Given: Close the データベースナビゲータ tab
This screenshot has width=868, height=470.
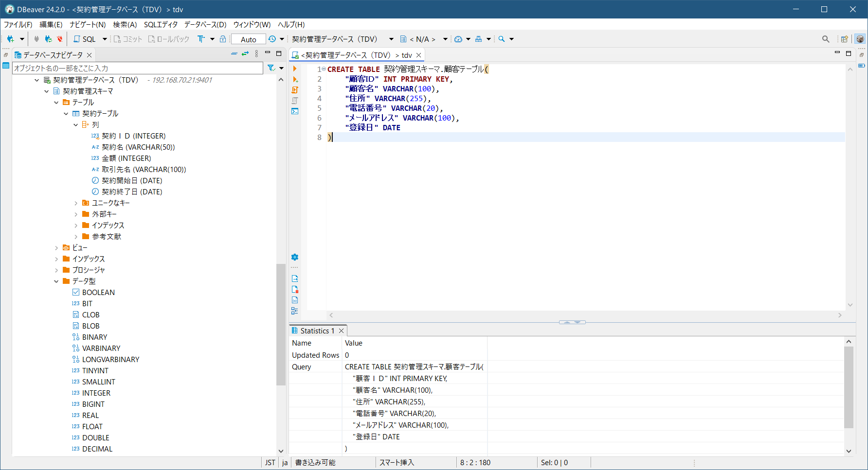Looking at the screenshot, I should pyautogui.click(x=90, y=55).
